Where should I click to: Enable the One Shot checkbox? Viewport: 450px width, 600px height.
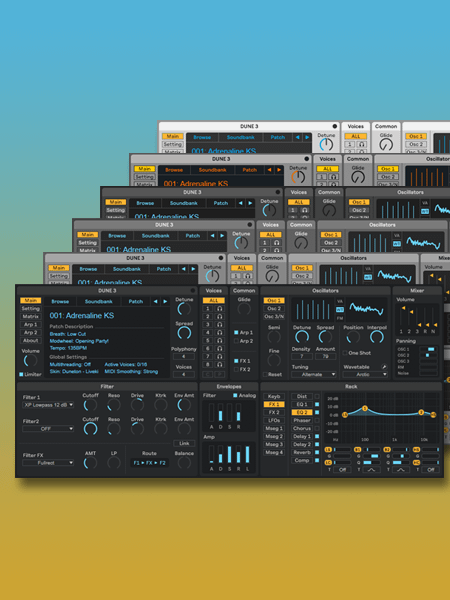pos(345,353)
